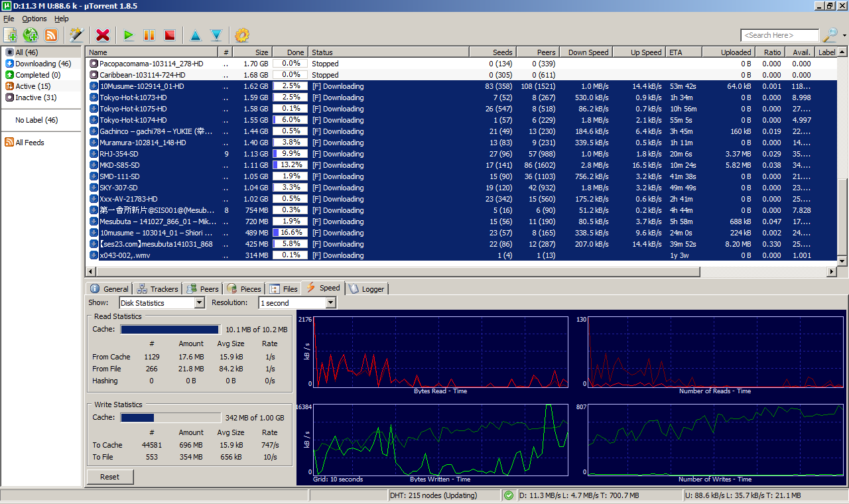The image size is (849, 504).
Task: Click the Reset button
Action: (x=109, y=477)
